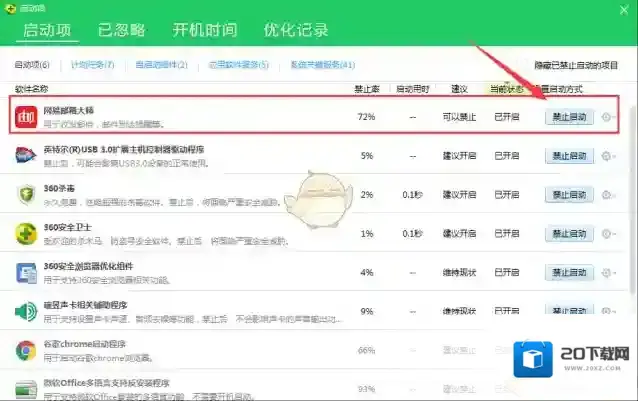This screenshot has height=401, width=638.
Task: Click the 当前状态 column header
Action: pos(506,89)
